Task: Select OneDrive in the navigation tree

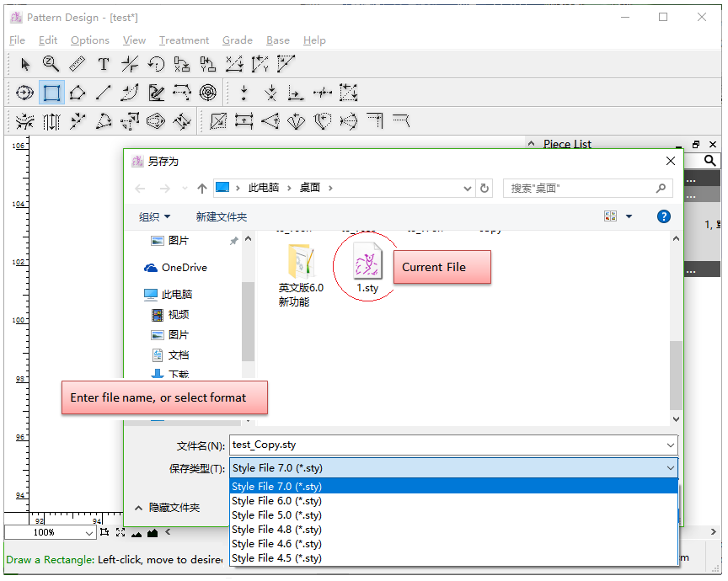Action: pos(184,268)
